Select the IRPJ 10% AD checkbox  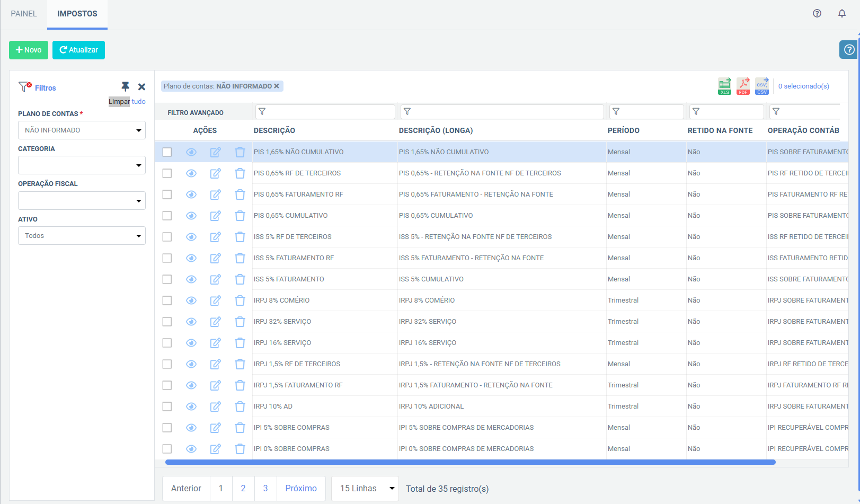[x=167, y=406]
